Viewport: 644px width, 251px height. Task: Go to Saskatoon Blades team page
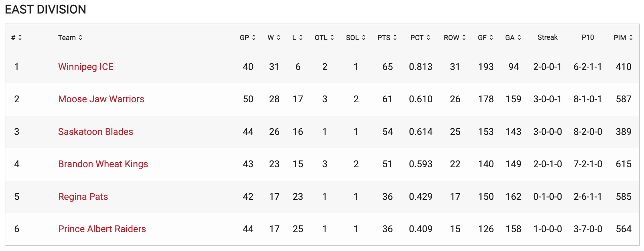pyautogui.click(x=96, y=132)
